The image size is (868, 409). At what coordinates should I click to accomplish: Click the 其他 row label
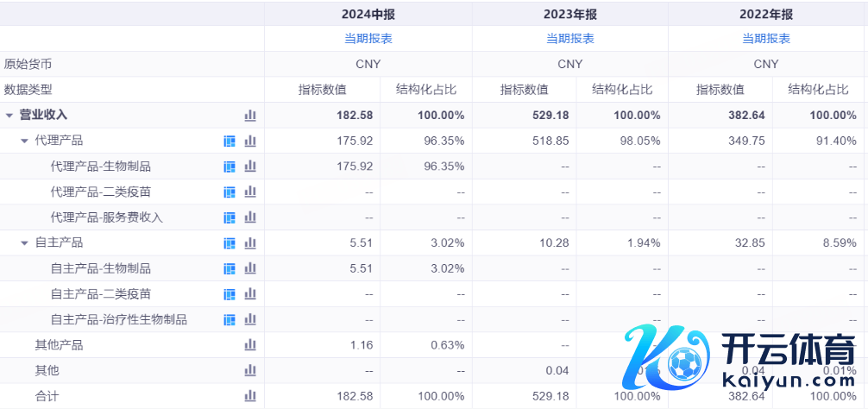(x=47, y=370)
